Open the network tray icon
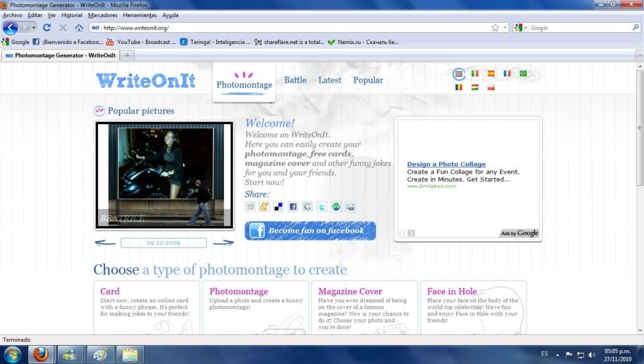The height and width of the screenshot is (364, 644). pos(580,355)
